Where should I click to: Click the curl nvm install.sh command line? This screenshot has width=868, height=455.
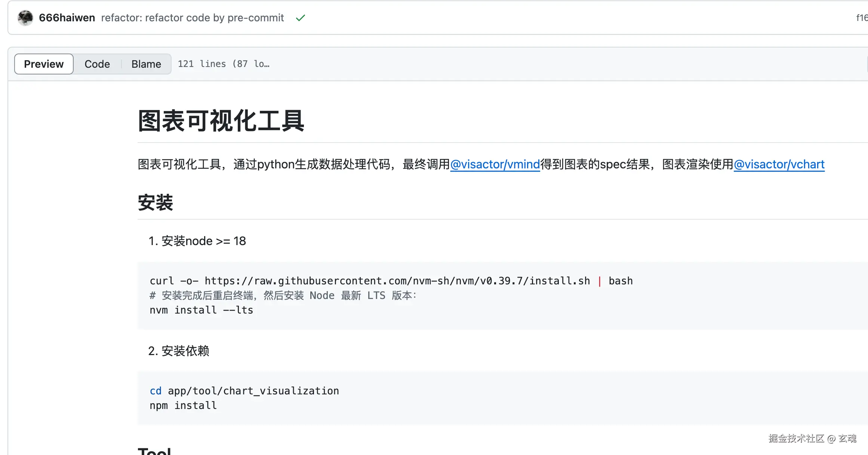coord(391,281)
